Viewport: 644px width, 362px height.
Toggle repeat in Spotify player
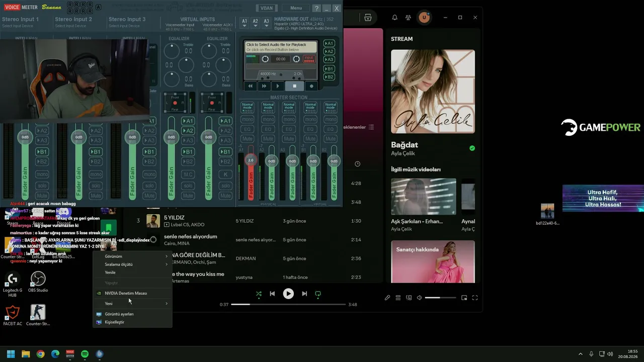coord(318,294)
